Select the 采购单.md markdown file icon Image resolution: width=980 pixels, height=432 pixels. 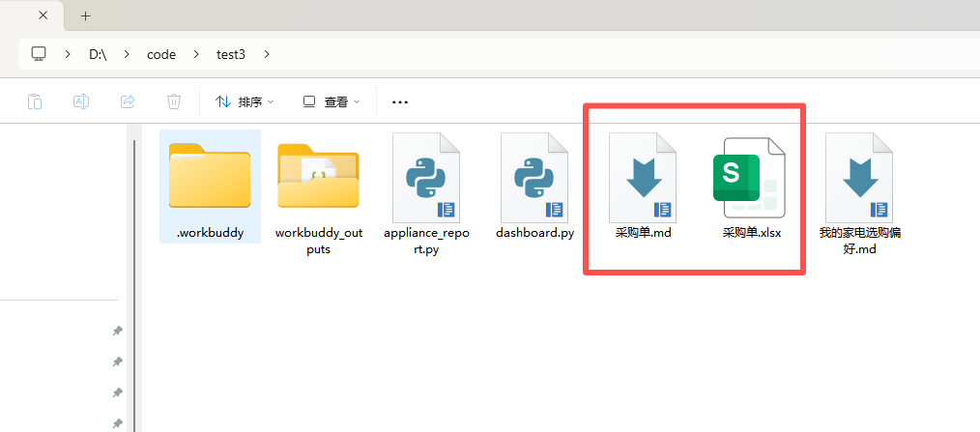click(x=643, y=178)
